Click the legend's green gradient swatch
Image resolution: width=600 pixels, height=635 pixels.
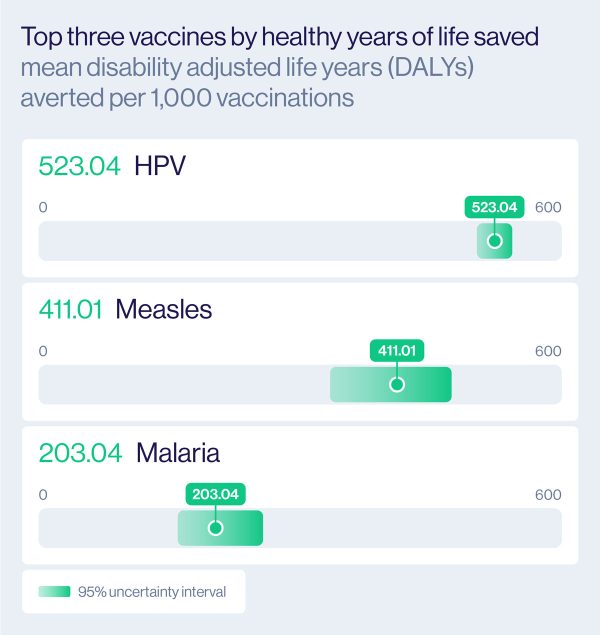pos(54,592)
